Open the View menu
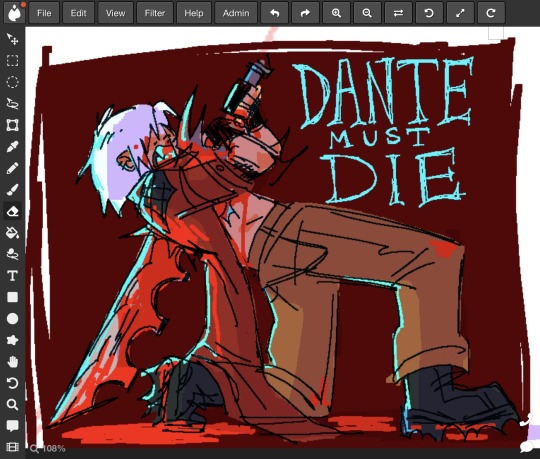The width and height of the screenshot is (540, 459). [x=115, y=13]
